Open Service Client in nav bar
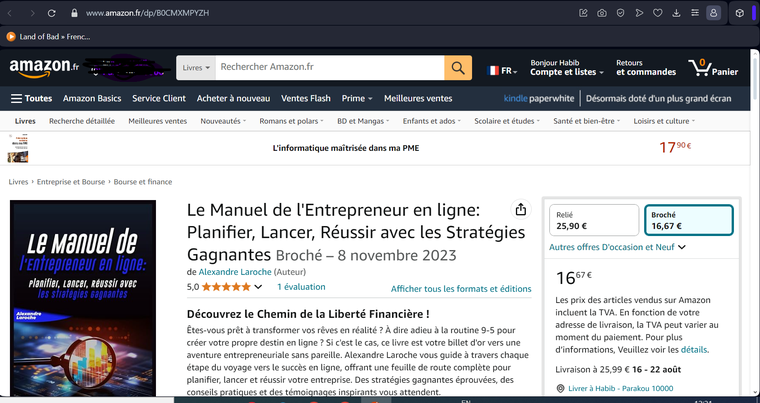This screenshot has height=403, width=760. click(x=159, y=98)
